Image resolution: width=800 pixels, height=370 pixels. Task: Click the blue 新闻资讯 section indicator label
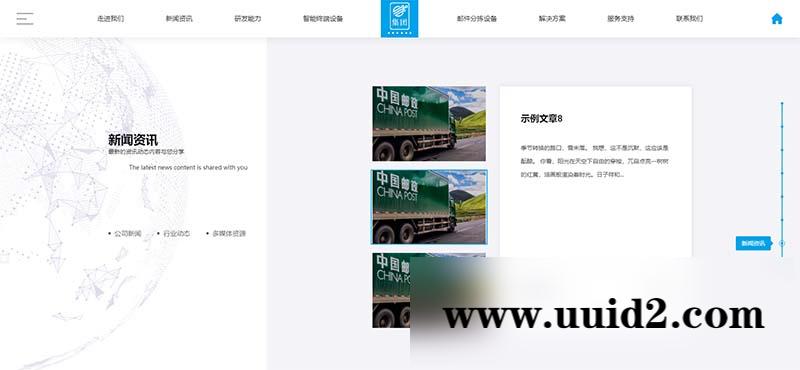click(753, 243)
